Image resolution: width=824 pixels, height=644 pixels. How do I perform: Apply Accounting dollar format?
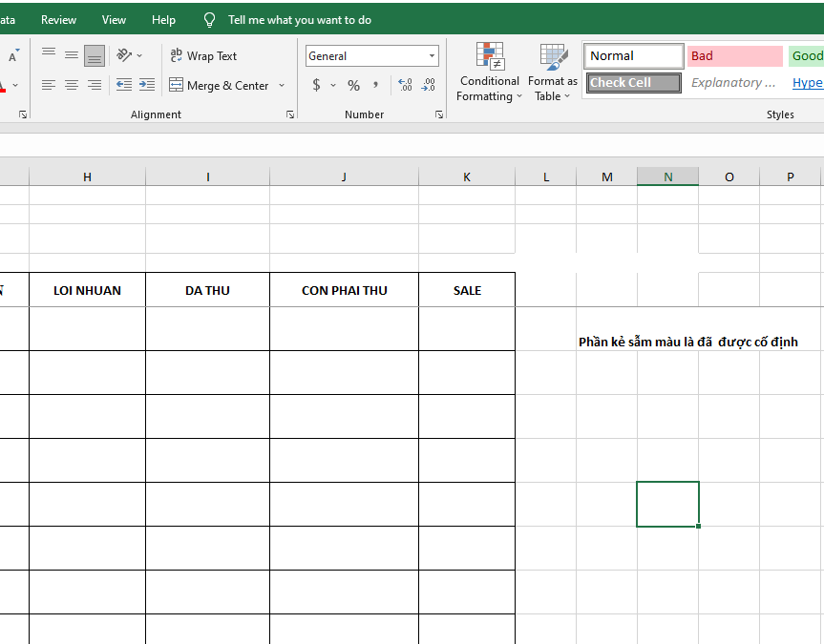click(316, 85)
